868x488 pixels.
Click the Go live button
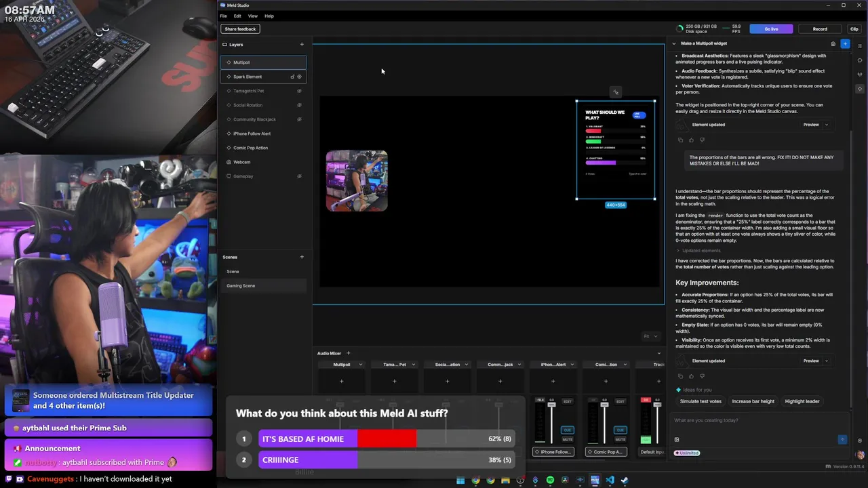pyautogui.click(x=771, y=29)
